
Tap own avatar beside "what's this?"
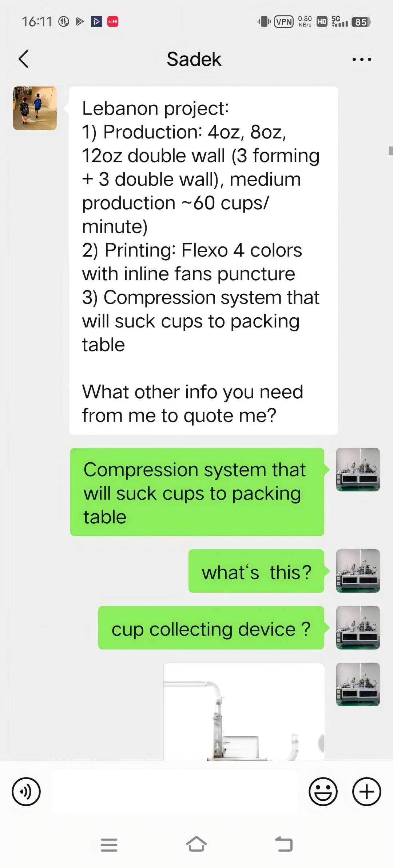point(358,571)
